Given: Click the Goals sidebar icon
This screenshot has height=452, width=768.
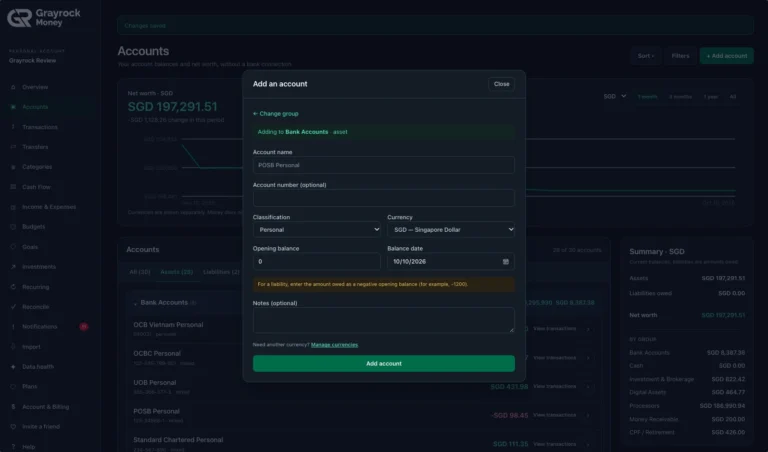Looking at the screenshot, I should click(13, 247).
